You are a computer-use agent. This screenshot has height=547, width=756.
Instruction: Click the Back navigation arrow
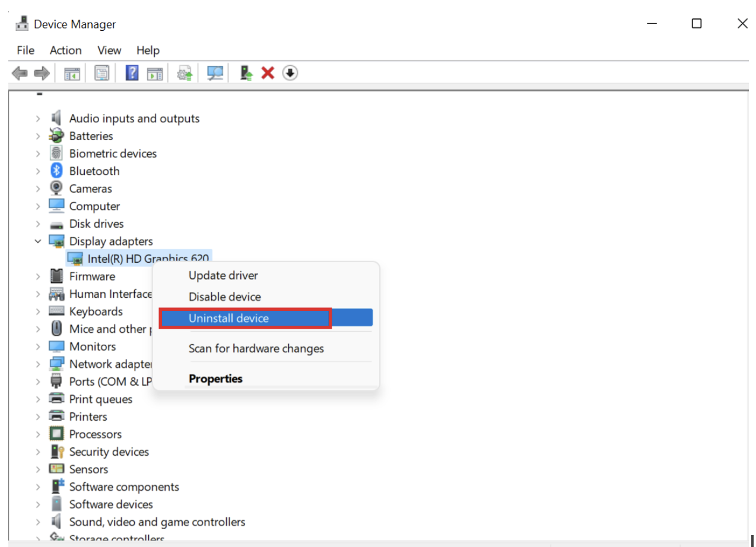[x=20, y=72]
